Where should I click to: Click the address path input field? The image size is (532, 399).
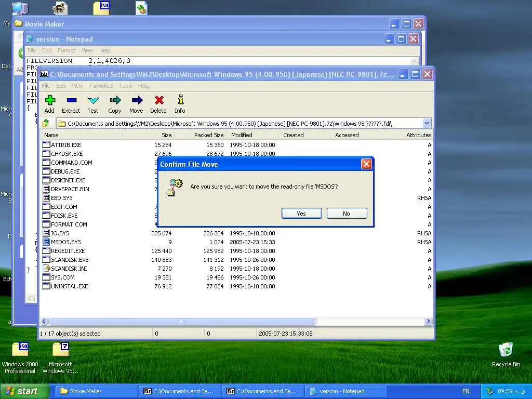coord(240,124)
